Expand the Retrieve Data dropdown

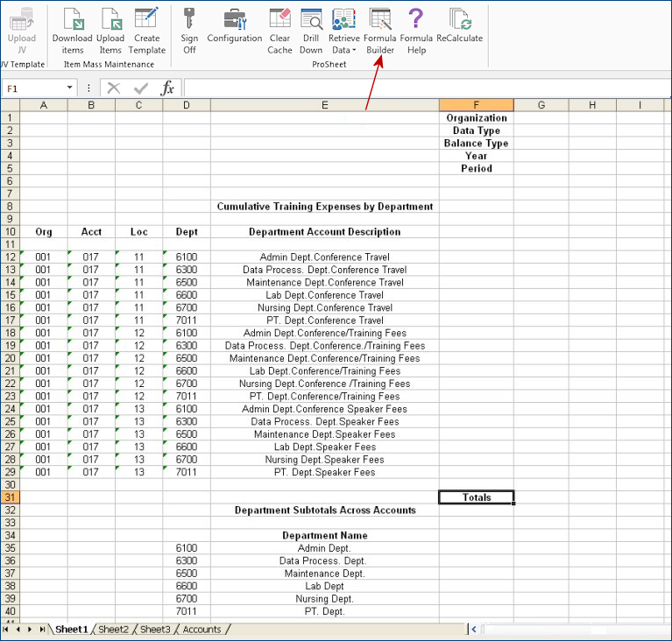pos(343,50)
